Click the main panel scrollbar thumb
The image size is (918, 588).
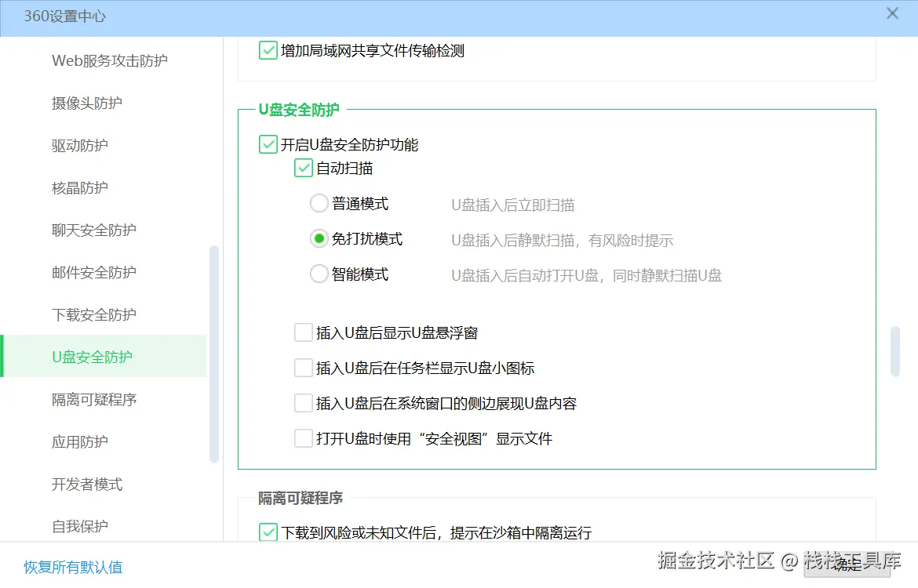point(894,352)
